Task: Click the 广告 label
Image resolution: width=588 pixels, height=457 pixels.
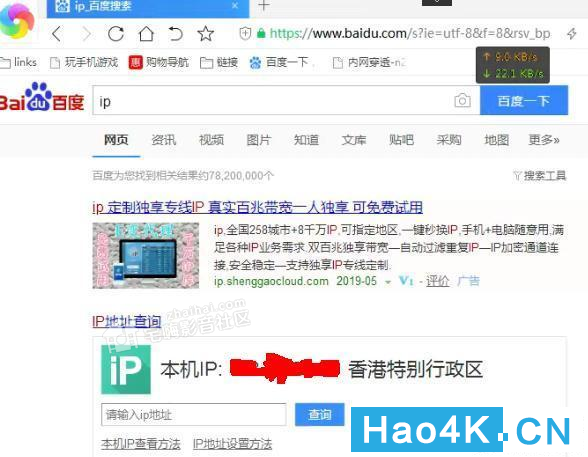Action: pos(468,281)
